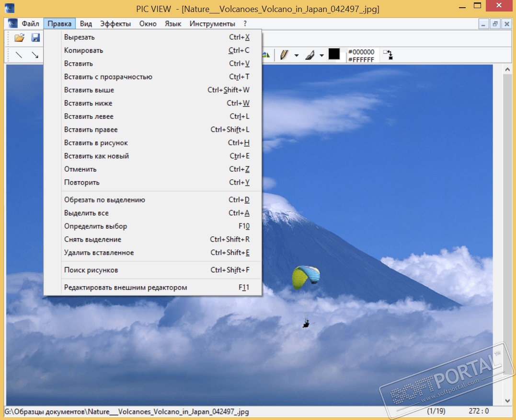Save image using floppy disk icon
This screenshot has width=516, height=420.
(35, 38)
